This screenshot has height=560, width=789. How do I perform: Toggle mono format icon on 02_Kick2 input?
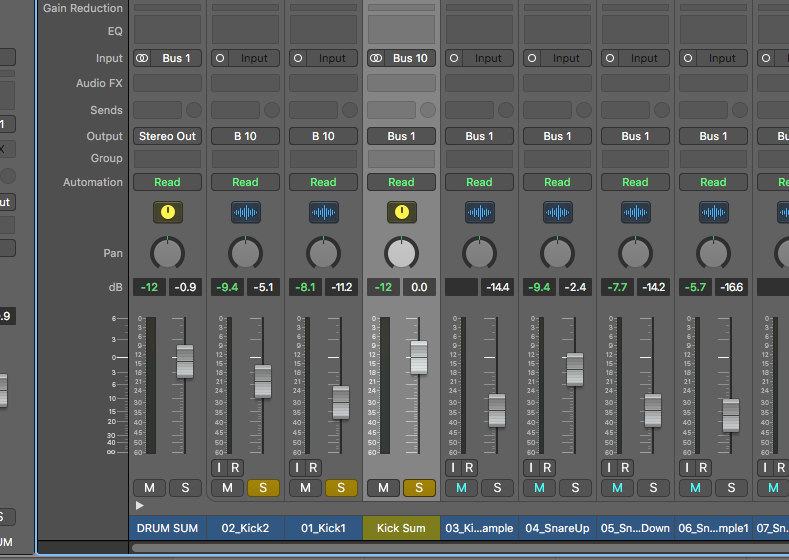point(220,58)
